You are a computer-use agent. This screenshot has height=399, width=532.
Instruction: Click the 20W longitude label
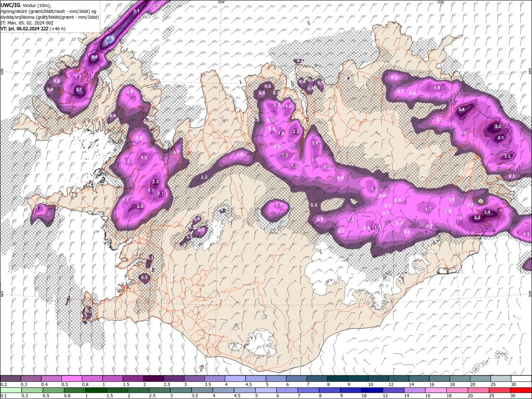221,2
